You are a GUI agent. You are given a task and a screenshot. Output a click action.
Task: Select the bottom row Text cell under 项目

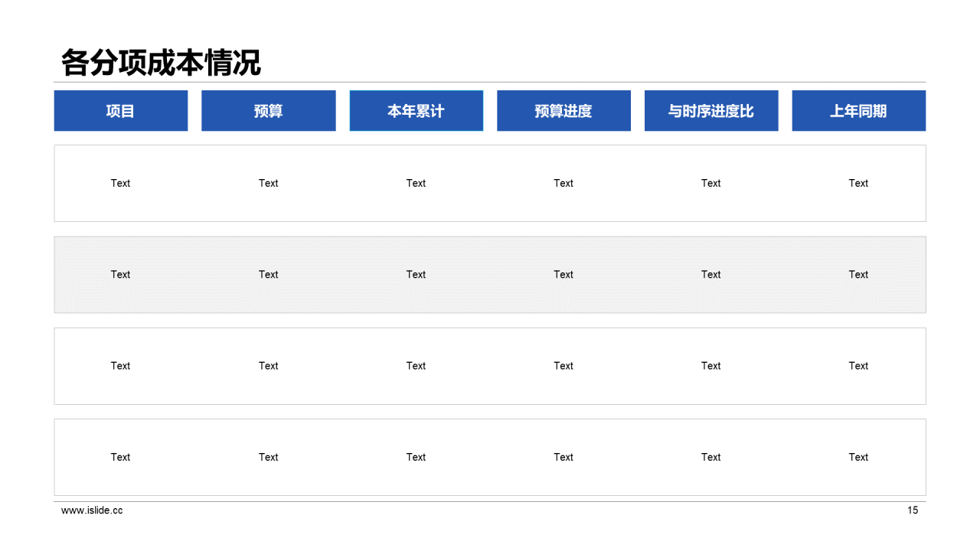tap(120, 457)
